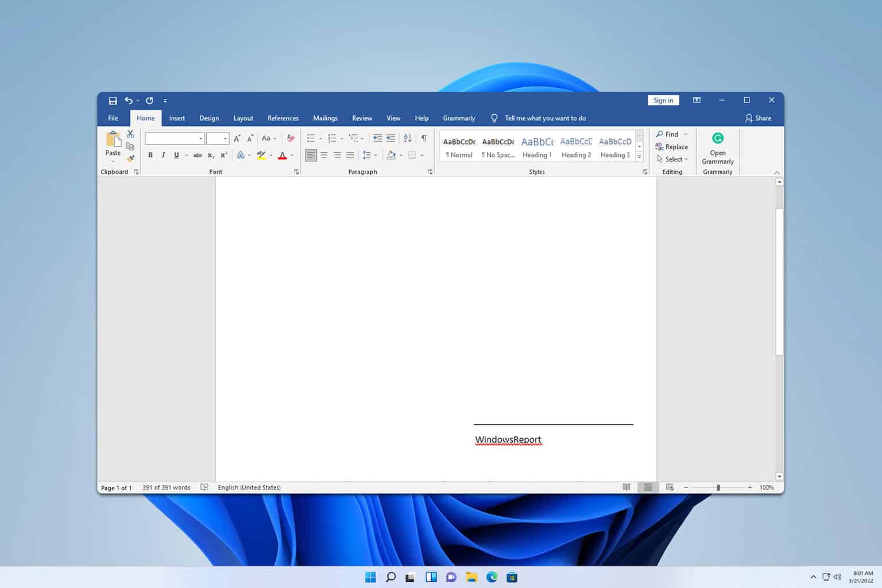Open Microsoft Store from taskbar
Screen dimensions: 882x588
tap(512, 577)
